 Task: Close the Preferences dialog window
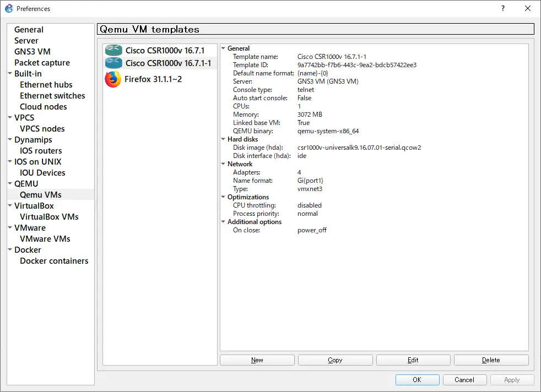(x=528, y=8)
